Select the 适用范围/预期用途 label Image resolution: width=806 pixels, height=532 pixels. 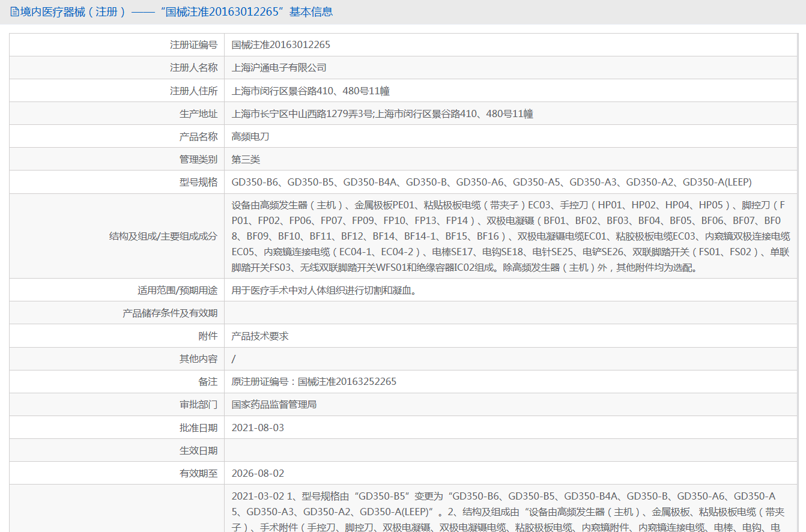pos(117,290)
